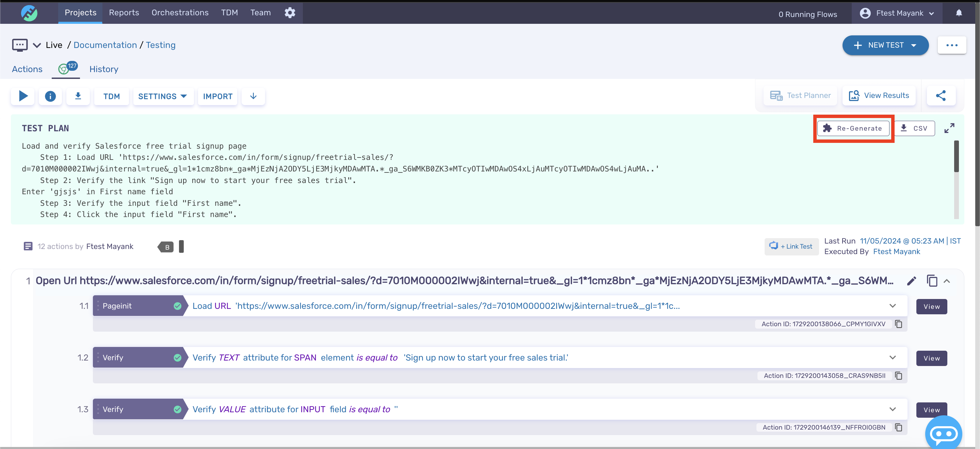Collapse step 1 Open Url section
The image size is (980, 449).
click(947, 281)
